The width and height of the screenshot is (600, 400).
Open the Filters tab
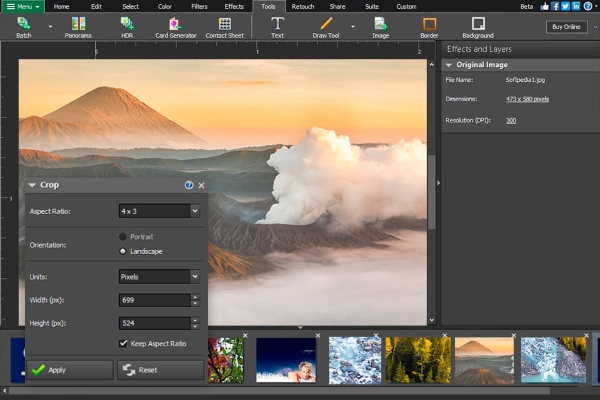(x=199, y=6)
